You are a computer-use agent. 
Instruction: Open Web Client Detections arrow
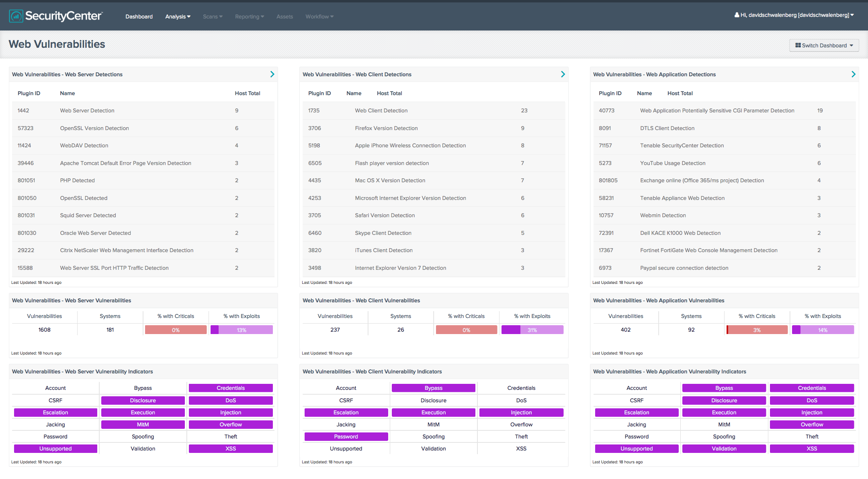click(x=563, y=74)
